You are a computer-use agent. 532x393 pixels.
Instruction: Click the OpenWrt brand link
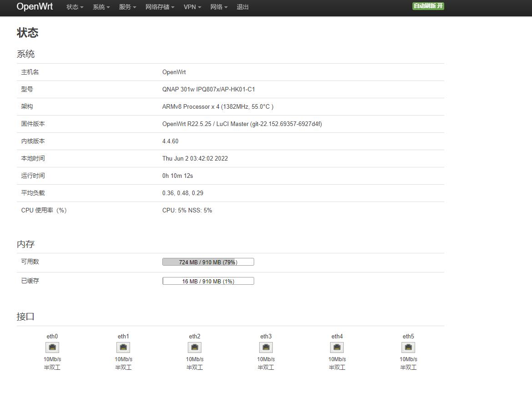[35, 6]
